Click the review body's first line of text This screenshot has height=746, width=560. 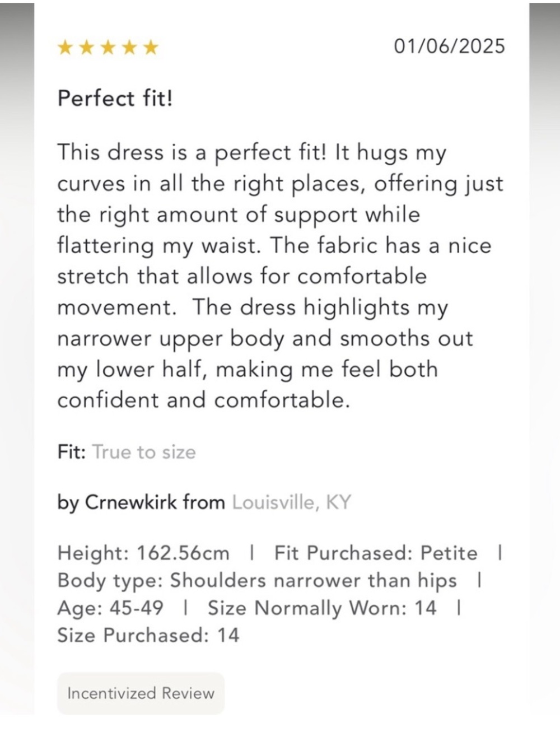point(251,153)
